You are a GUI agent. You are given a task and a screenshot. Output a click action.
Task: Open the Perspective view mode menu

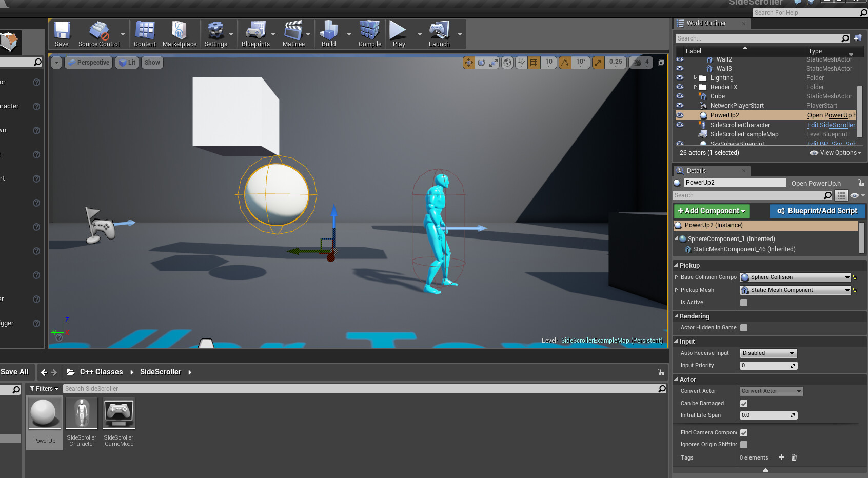click(x=88, y=63)
